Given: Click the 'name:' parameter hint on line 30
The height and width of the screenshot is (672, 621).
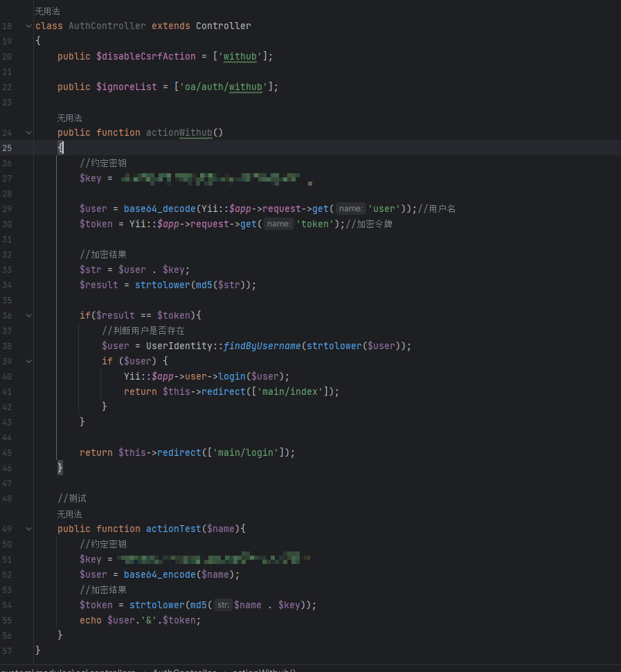Looking at the screenshot, I should 279,224.
